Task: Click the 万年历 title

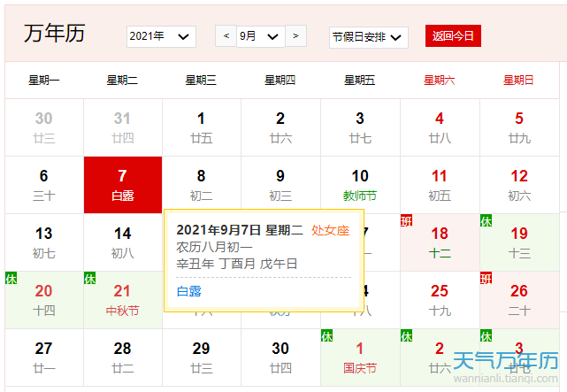Action: 55,34
